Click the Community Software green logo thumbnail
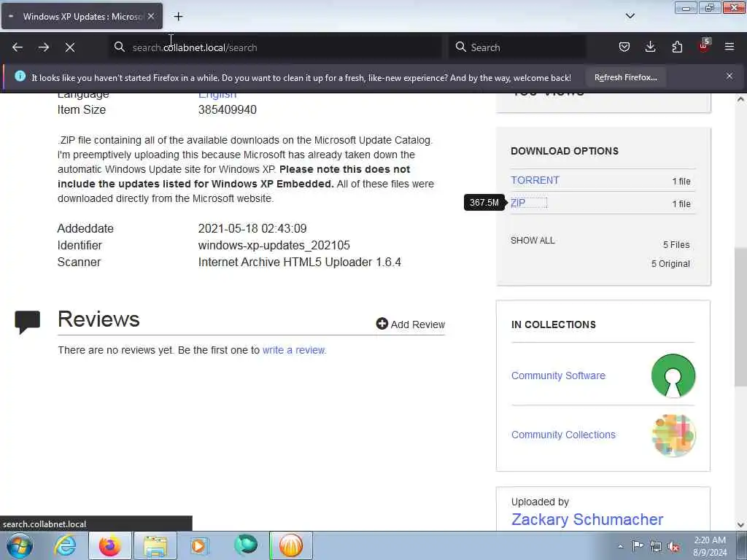 (673, 376)
